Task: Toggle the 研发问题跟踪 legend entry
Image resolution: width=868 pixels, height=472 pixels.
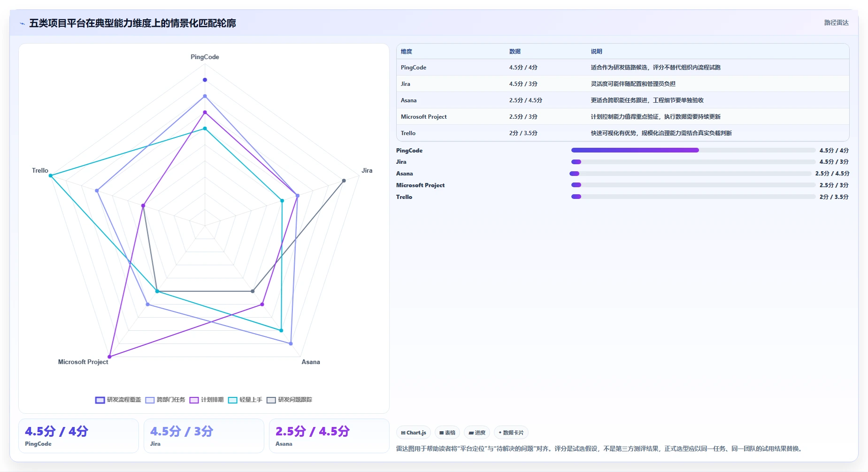Action: [x=289, y=400]
